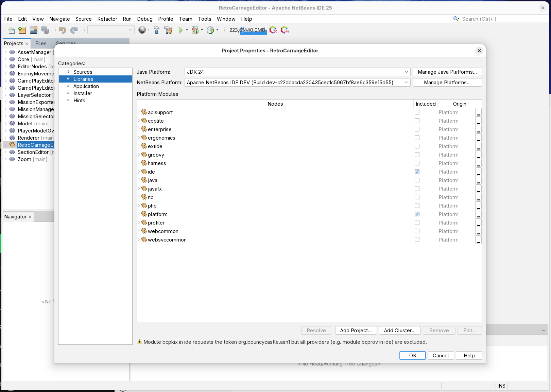Click Manage Platforms button
The width and height of the screenshot is (551, 392).
(x=447, y=83)
